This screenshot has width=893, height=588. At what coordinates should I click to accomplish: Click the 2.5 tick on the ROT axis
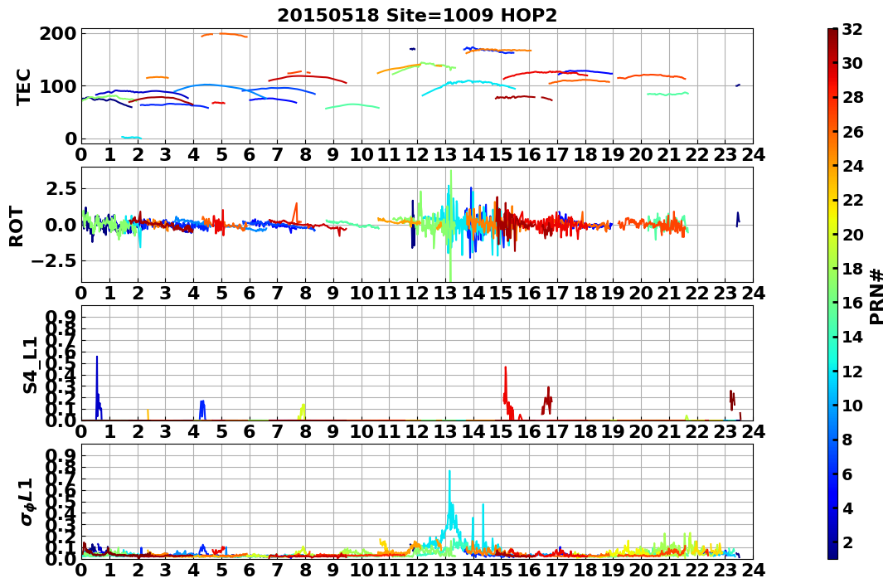pyautogui.click(x=61, y=188)
